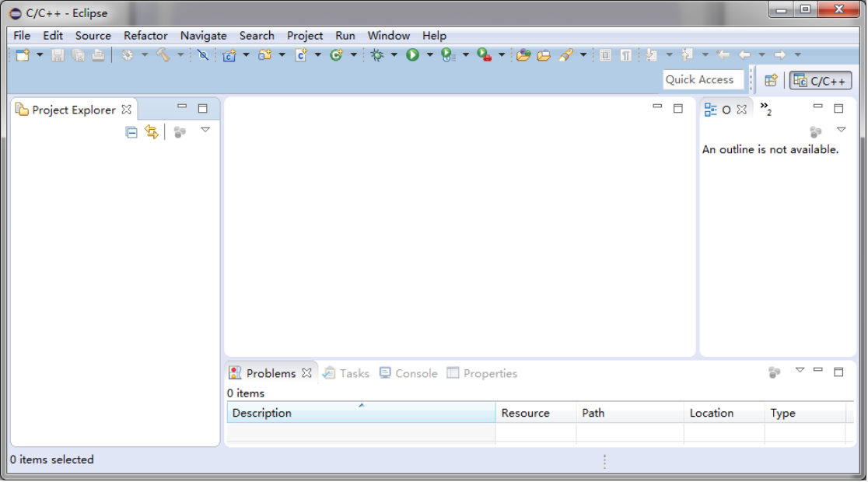The width and height of the screenshot is (868, 482).
Task: Click the Open Perspective icon
Action: 771,80
